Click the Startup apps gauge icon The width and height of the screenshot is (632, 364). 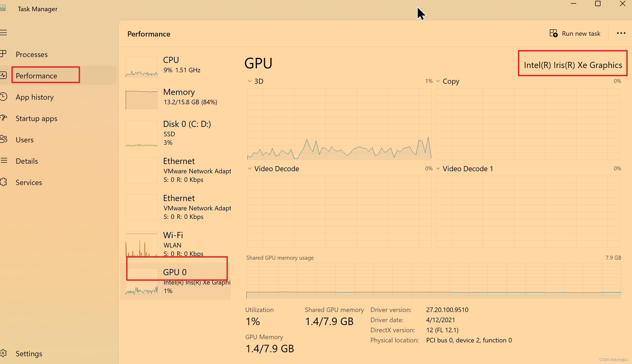[3, 118]
